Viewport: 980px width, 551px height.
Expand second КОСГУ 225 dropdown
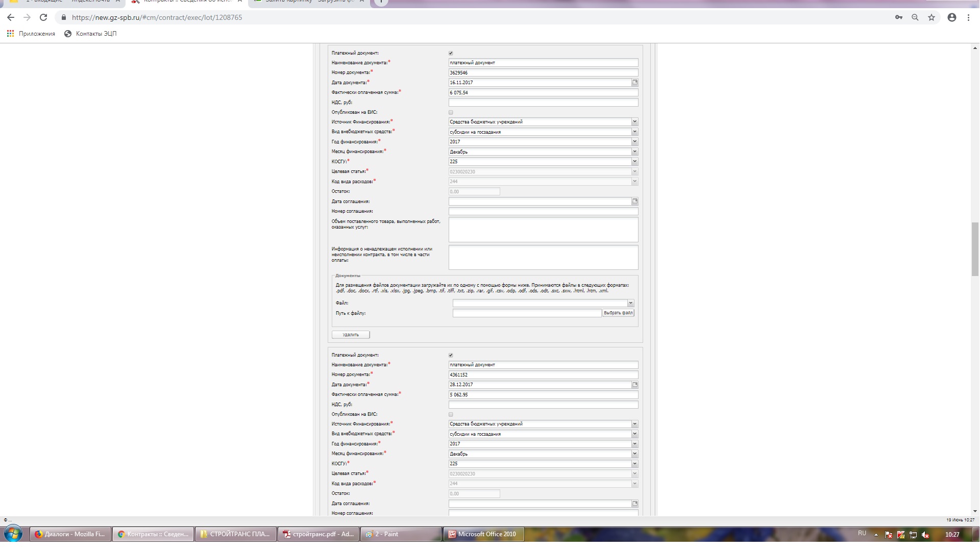634,464
